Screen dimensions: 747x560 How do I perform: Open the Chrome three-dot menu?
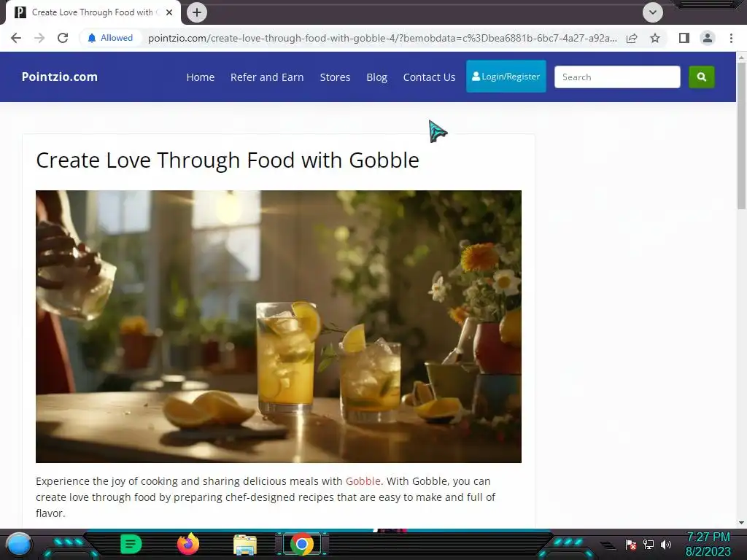click(x=731, y=38)
